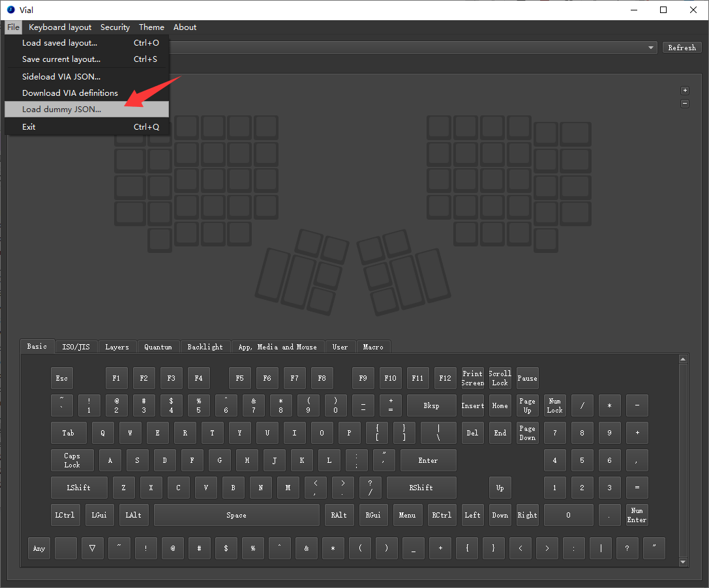Click the plus zoom icon near layout
The width and height of the screenshot is (709, 588).
[685, 91]
